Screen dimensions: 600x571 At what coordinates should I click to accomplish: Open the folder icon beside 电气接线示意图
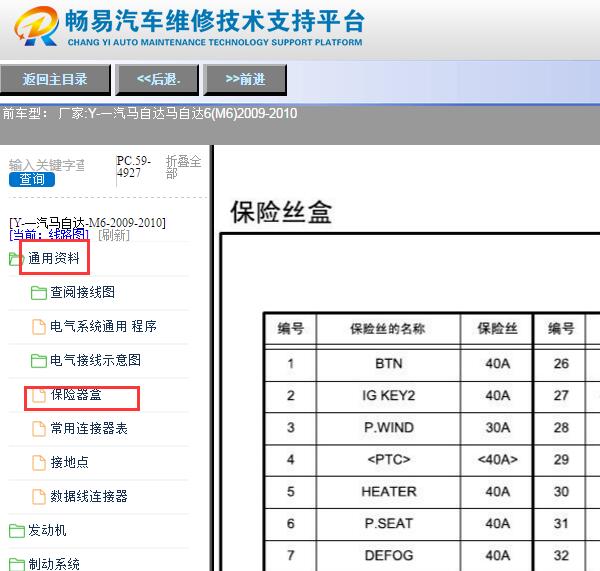click(x=39, y=361)
